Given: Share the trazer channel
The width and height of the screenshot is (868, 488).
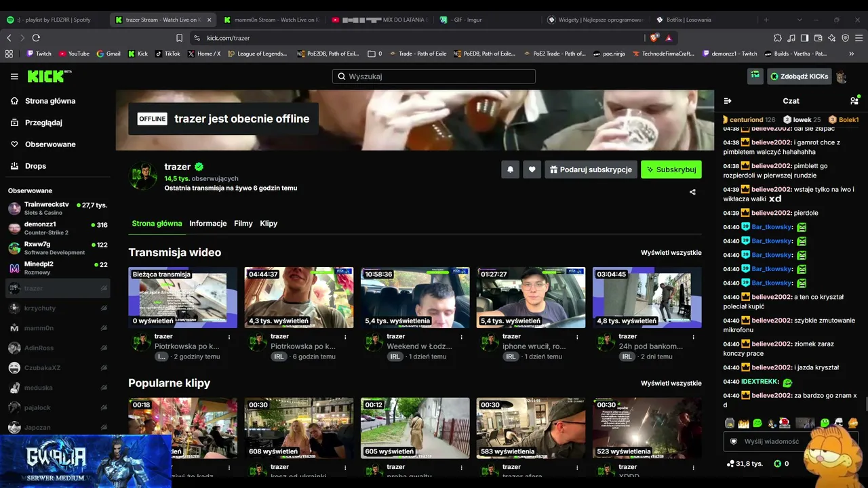Looking at the screenshot, I should pos(692,192).
